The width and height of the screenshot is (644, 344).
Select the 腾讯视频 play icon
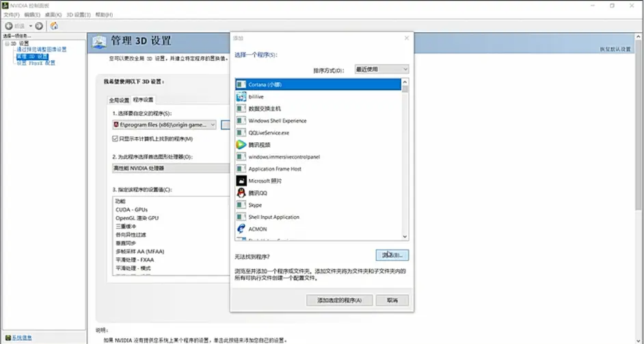tap(241, 145)
